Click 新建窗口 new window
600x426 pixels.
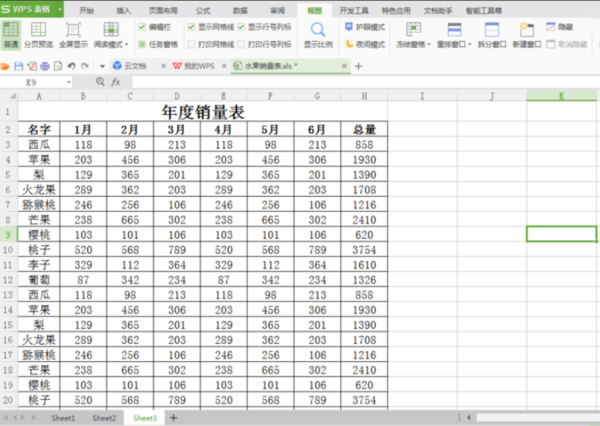527,34
